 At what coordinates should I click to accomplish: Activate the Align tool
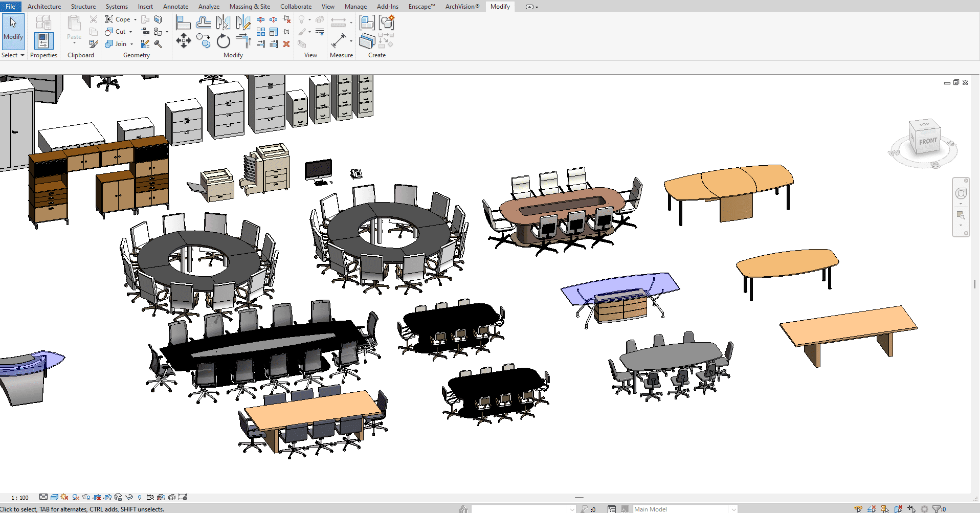183,23
